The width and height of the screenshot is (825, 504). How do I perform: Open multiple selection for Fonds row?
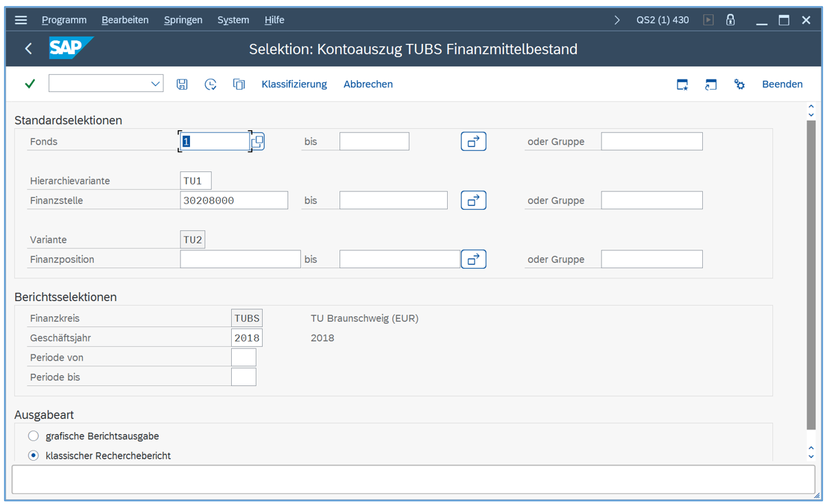473,141
